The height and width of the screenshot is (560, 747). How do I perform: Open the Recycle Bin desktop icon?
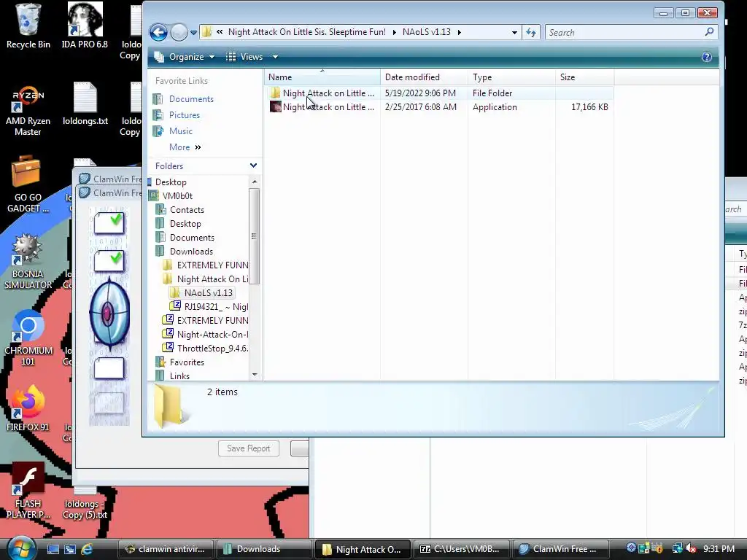click(x=28, y=26)
